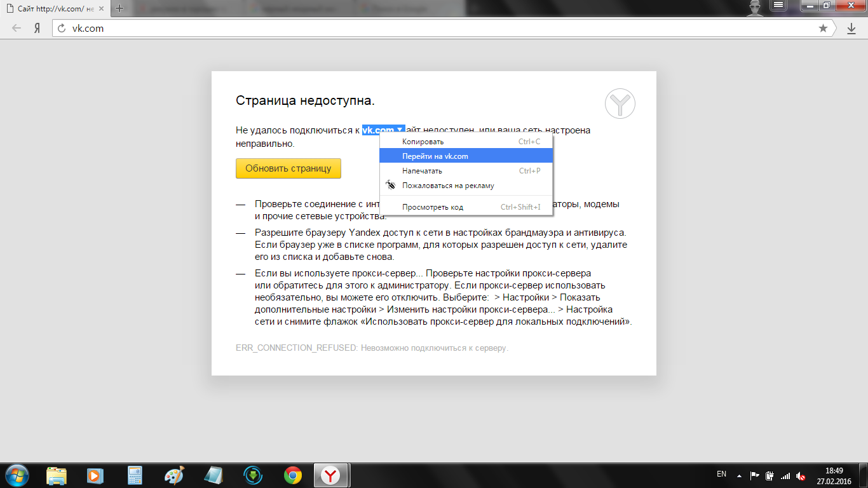This screenshot has width=868, height=488.
Task: Choose Просмотреть код from the context menu
Action: point(432,207)
